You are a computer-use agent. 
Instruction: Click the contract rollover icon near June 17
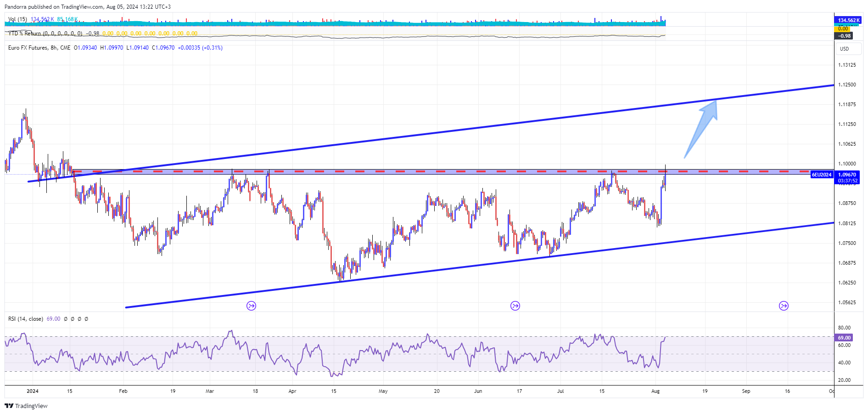[x=515, y=306]
